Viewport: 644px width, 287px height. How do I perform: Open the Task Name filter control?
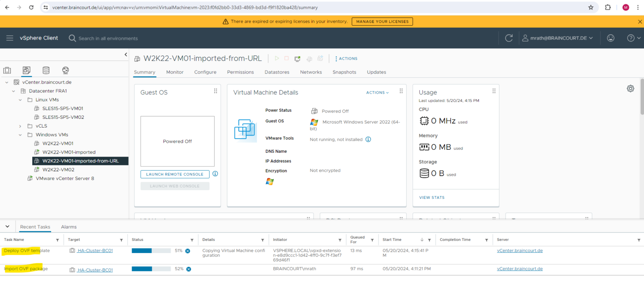[x=58, y=240]
